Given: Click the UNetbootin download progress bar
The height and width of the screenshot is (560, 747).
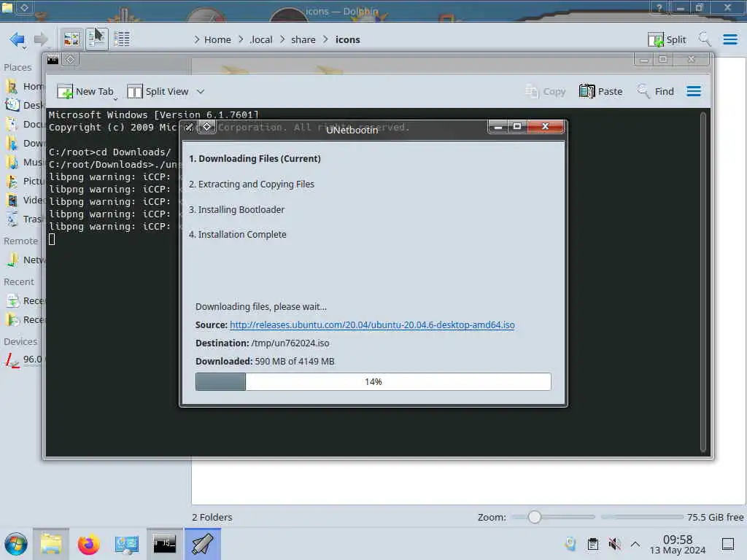Looking at the screenshot, I should [x=373, y=382].
